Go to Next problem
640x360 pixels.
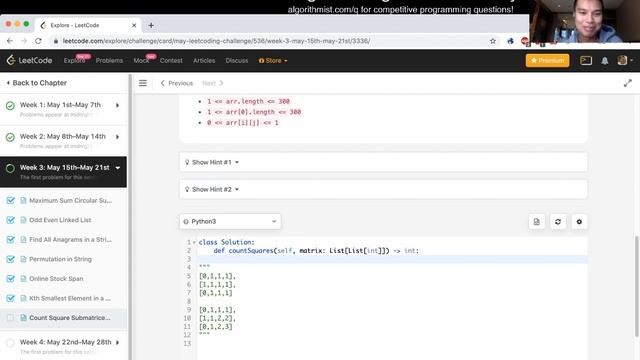click(213, 83)
